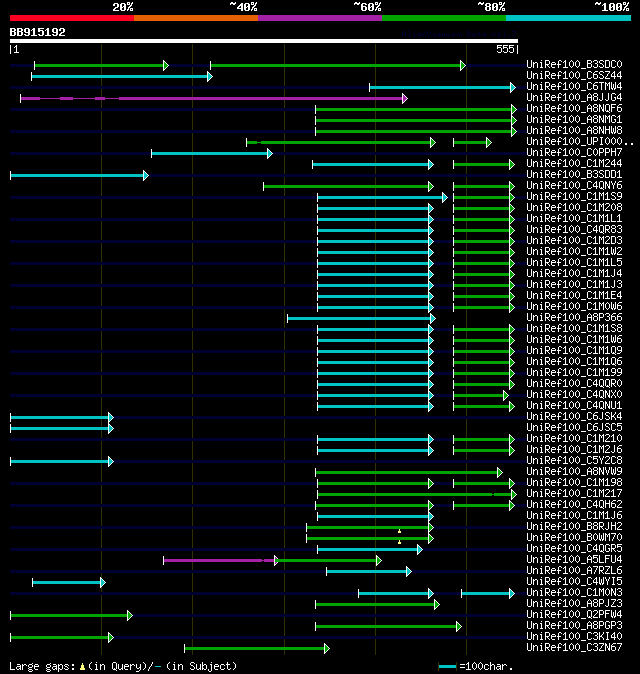640x674 pixels.
Task: Click the UniRef100_UPI000.. label
Action: pyautogui.click(x=580, y=141)
